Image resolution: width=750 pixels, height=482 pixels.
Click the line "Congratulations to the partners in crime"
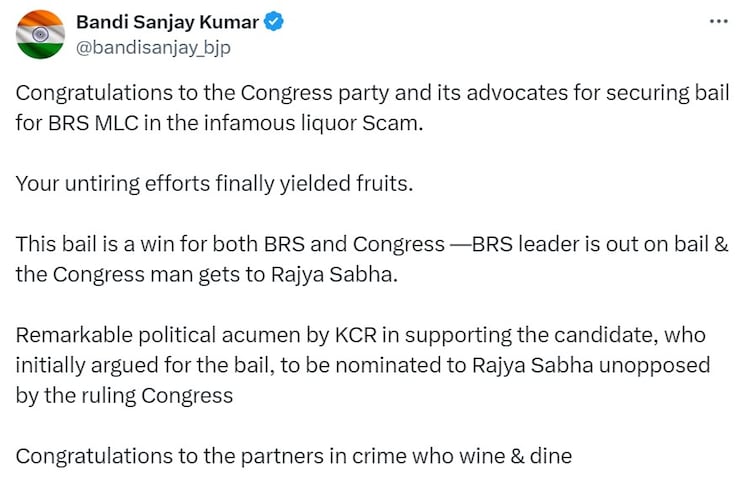[294, 457]
